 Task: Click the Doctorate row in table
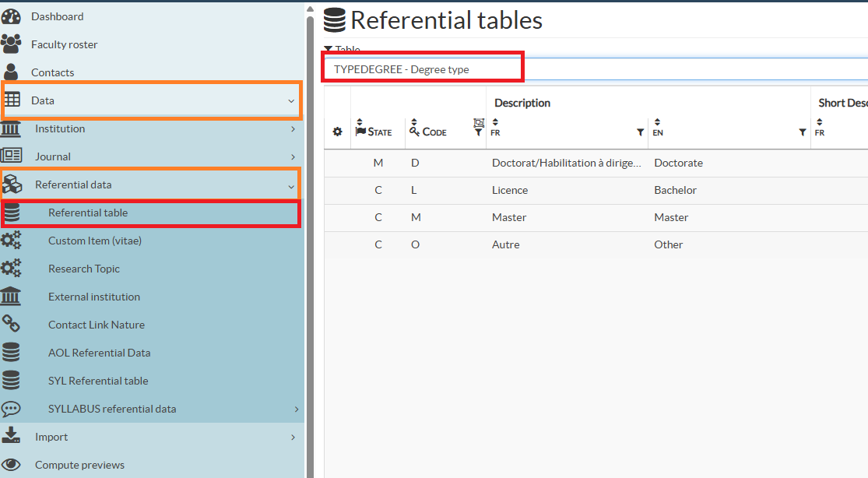678,163
